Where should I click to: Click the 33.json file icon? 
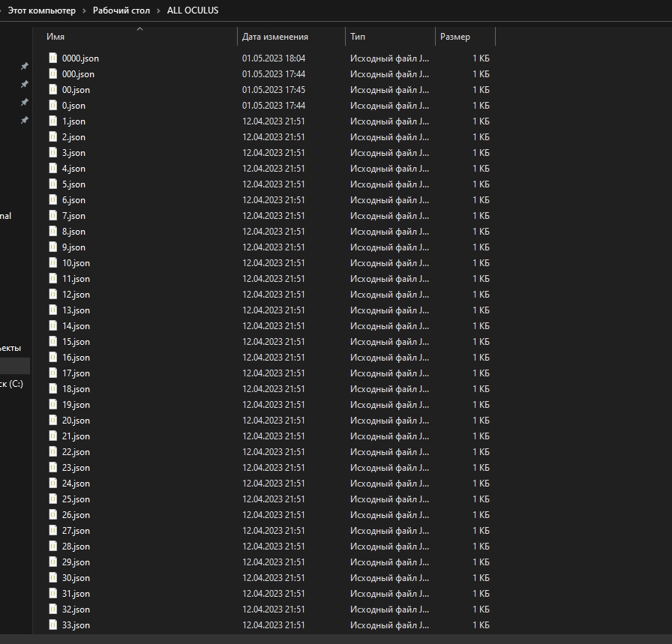click(x=53, y=625)
